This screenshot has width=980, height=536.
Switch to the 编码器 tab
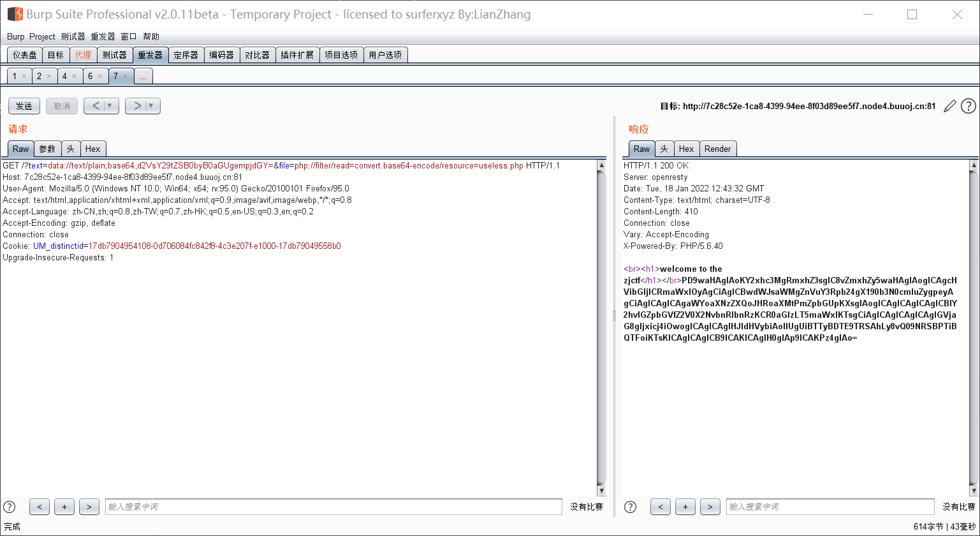pyautogui.click(x=222, y=55)
